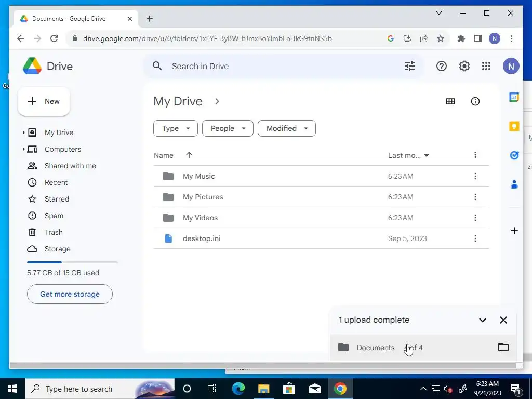Open search filter options icon
Viewport: 532px width, 399px height.
pyautogui.click(x=410, y=66)
